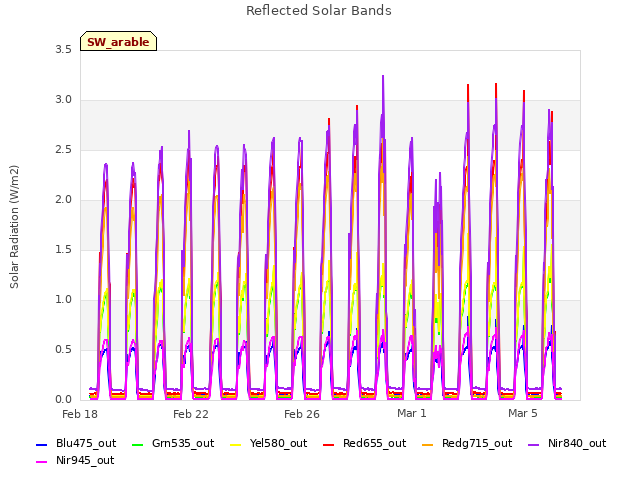Click the magenta Nir945_out legend color marker
This screenshot has height=480, width=640.
pyautogui.click(x=42, y=462)
